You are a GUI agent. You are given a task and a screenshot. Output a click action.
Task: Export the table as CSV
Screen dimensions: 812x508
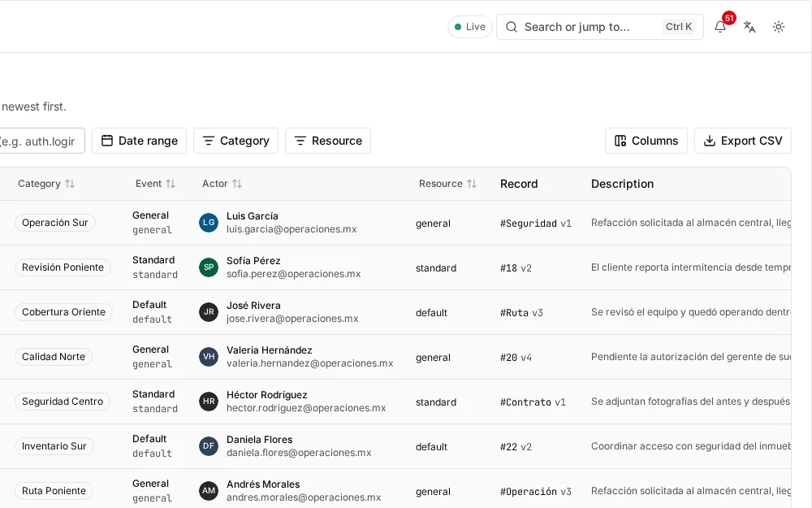coord(743,141)
